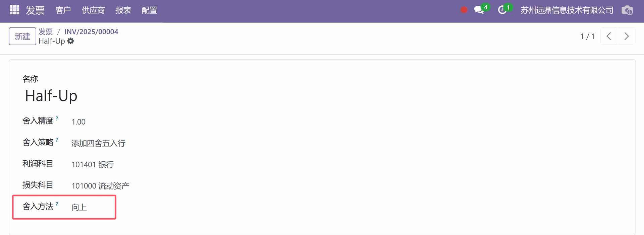Go to next record arrow

click(626, 36)
